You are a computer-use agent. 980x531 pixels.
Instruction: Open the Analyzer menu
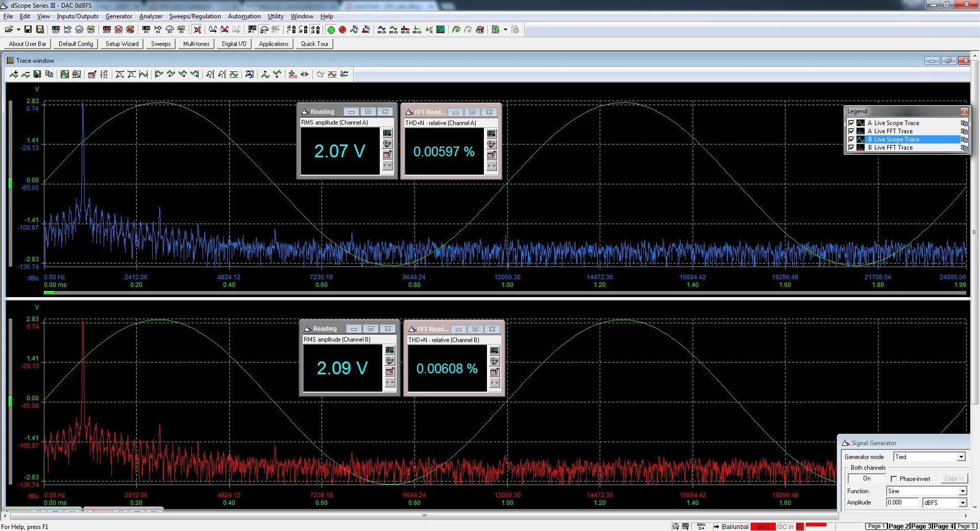[x=151, y=16]
